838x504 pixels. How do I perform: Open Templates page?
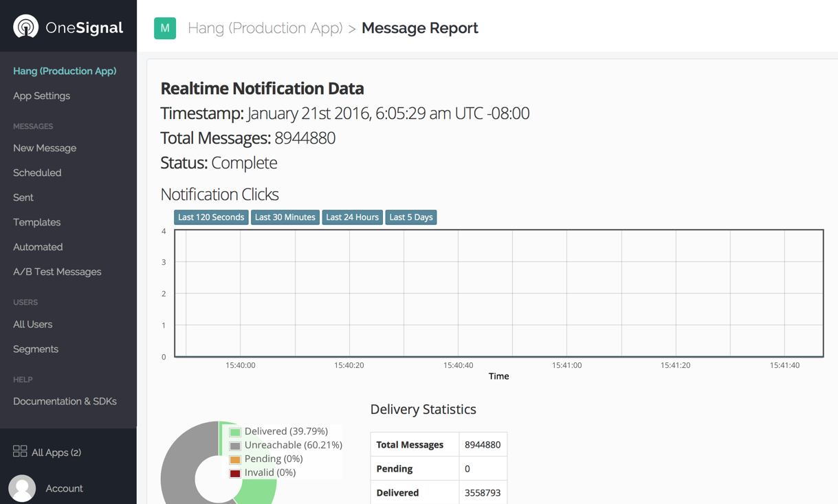36,222
